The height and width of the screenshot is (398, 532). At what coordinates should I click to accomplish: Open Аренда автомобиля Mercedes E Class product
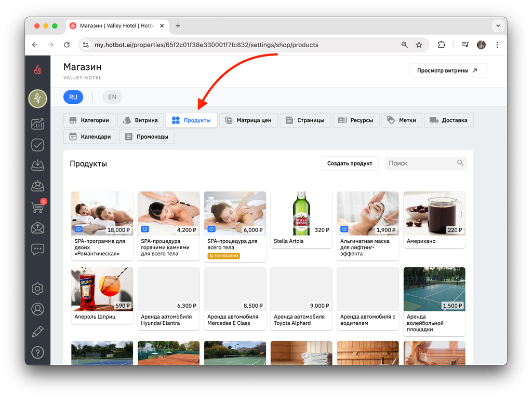(x=235, y=298)
